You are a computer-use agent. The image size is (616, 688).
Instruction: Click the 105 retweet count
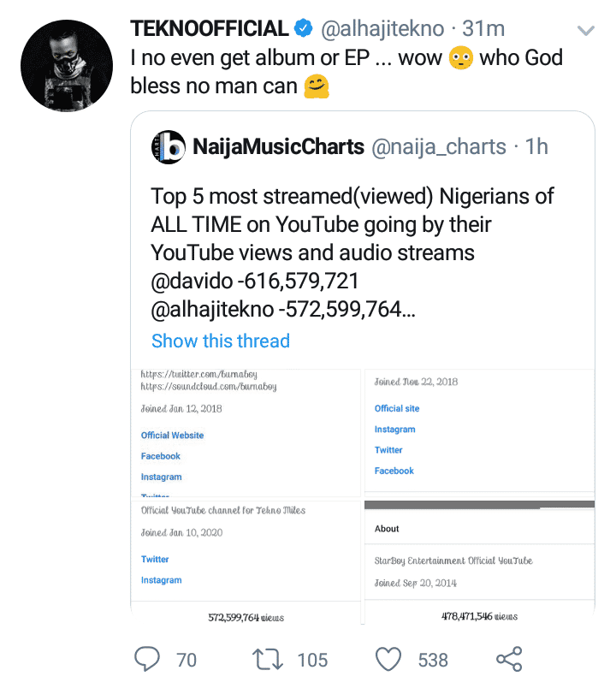[312, 659]
